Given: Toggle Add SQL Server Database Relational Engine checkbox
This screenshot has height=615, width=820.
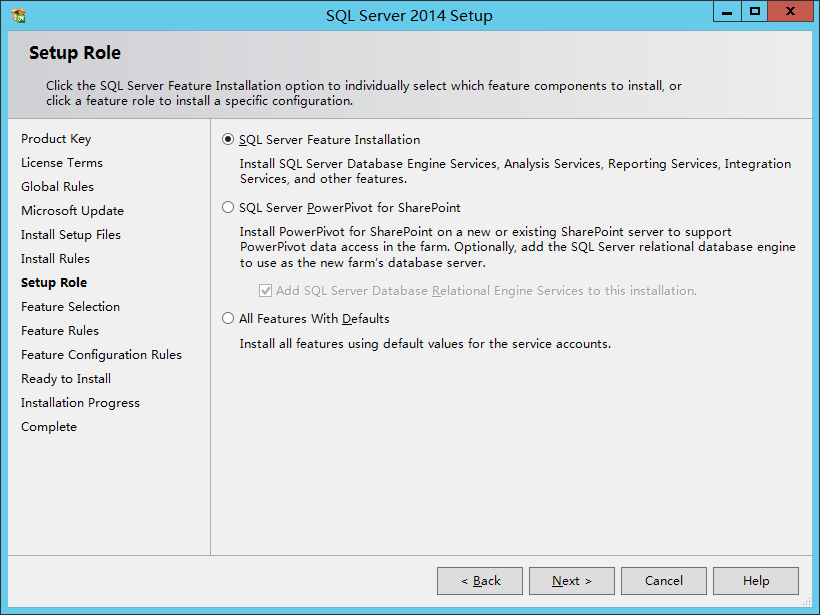Looking at the screenshot, I should coord(265,291).
